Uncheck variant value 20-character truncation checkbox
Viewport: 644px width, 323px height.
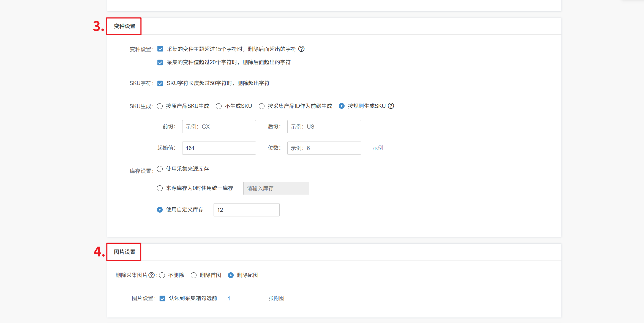tap(160, 63)
